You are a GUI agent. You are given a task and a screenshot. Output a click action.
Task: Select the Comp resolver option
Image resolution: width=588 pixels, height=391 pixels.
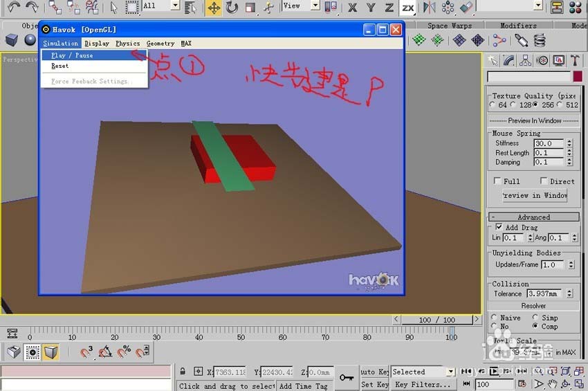click(535, 326)
